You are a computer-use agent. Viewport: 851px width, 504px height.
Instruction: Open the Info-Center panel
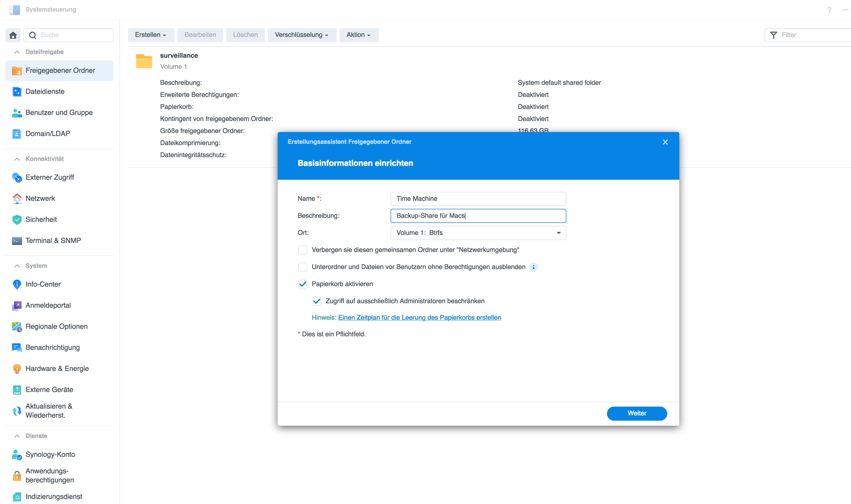click(43, 284)
